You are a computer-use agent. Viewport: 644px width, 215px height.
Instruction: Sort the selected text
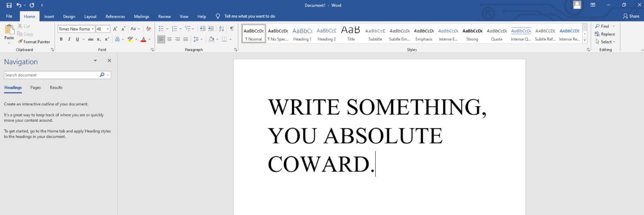[222, 29]
